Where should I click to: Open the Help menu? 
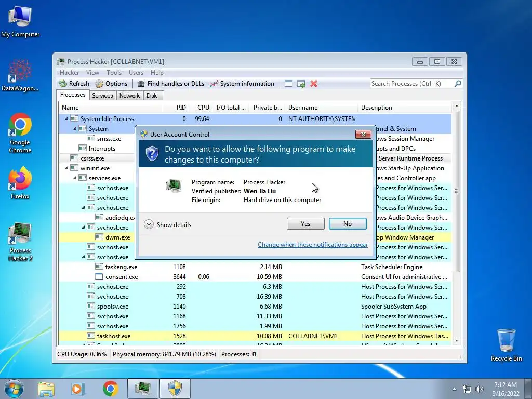157,73
